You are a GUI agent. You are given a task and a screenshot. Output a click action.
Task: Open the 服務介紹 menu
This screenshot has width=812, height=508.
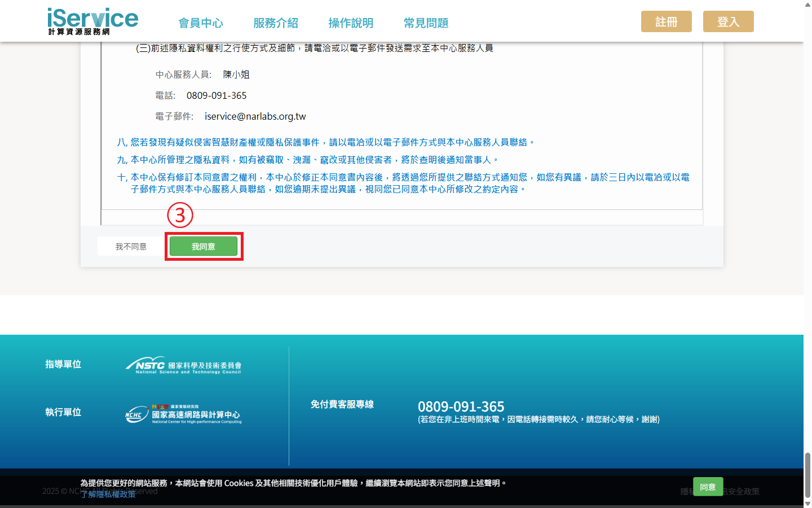276,23
